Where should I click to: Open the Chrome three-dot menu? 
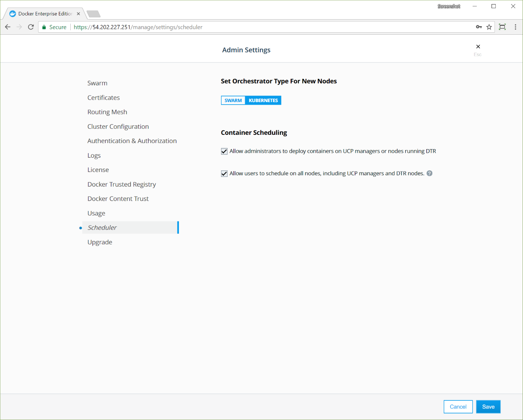coord(515,27)
